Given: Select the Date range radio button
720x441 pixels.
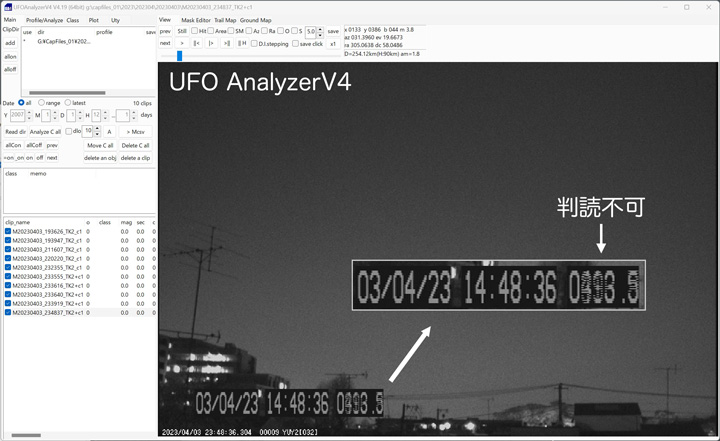Looking at the screenshot, I should tap(41, 102).
